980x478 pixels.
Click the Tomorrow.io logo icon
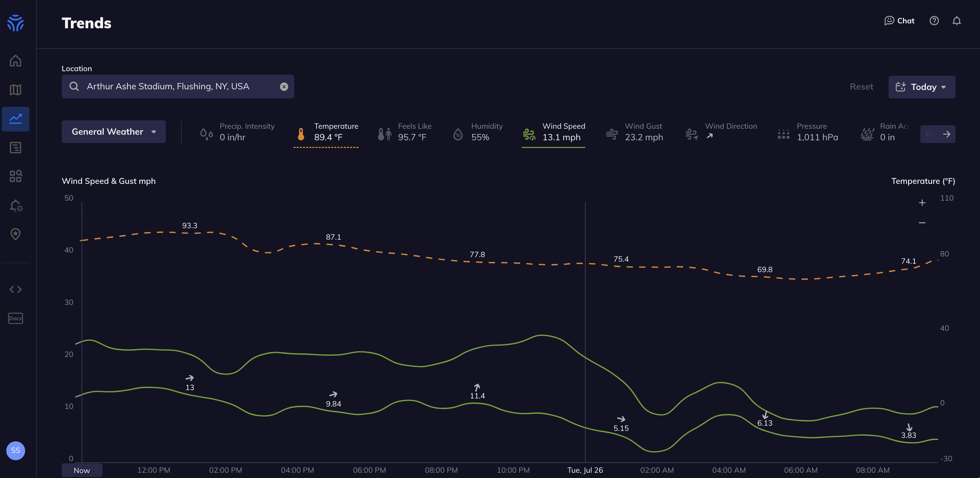tap(16, 23)
